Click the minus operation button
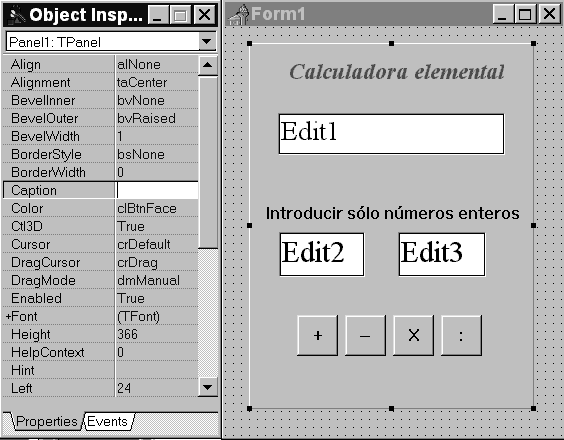The height and width of the screenshot is (440, 564). (365, 335)
